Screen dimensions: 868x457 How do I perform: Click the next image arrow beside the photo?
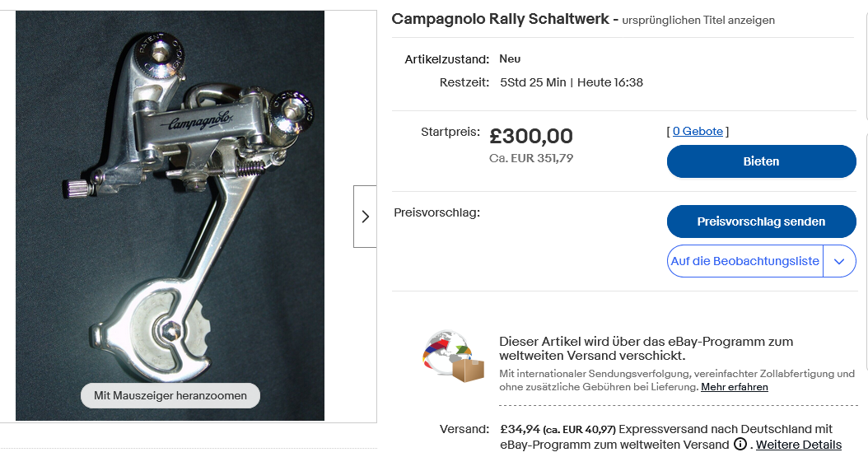[365, 217]
